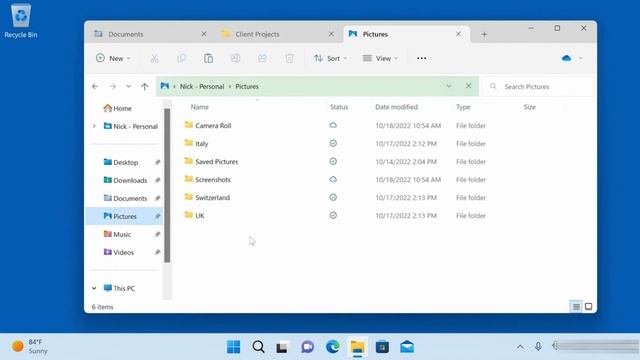The width and height of the screenshot is (640, 360).
Task: Expand Nick - Personal tree node
Action: [94, 126]
